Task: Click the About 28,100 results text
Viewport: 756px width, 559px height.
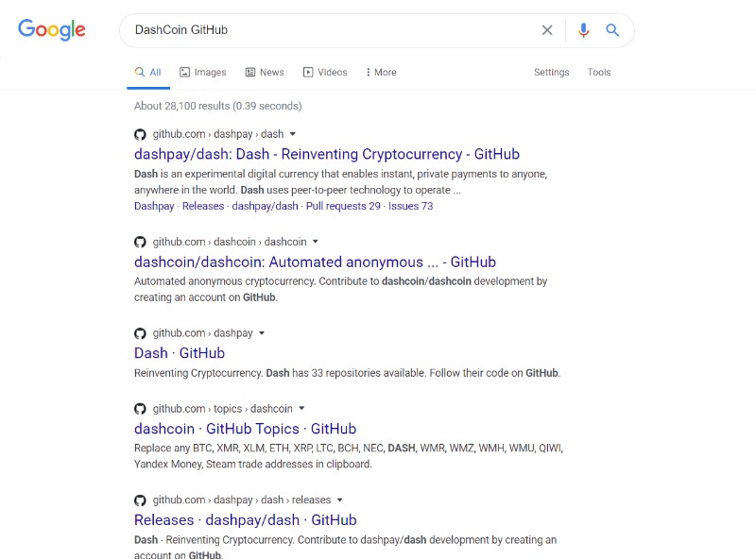Action: click(218, 106)
